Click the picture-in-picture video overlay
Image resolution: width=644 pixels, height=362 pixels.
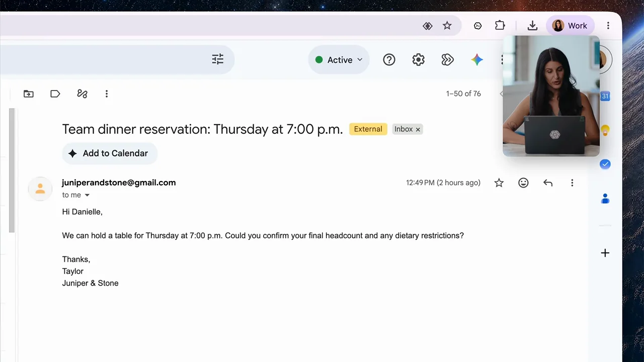(551, 96)
